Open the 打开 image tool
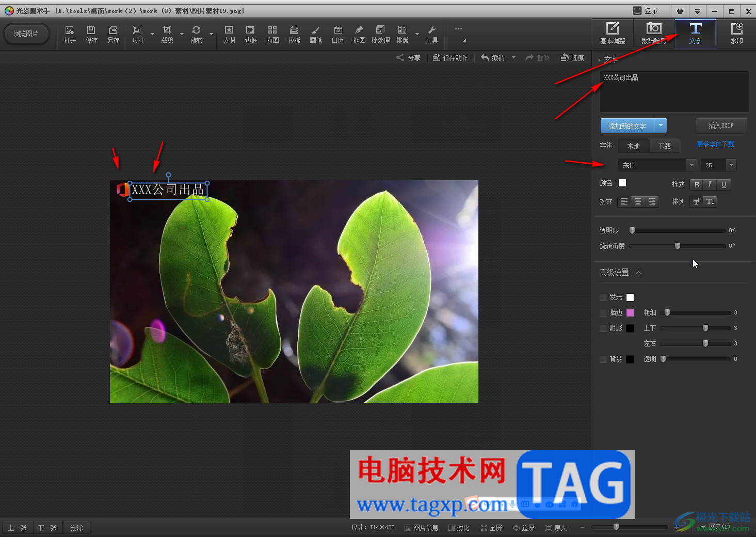Screen dimensions: 756x537 70,35
